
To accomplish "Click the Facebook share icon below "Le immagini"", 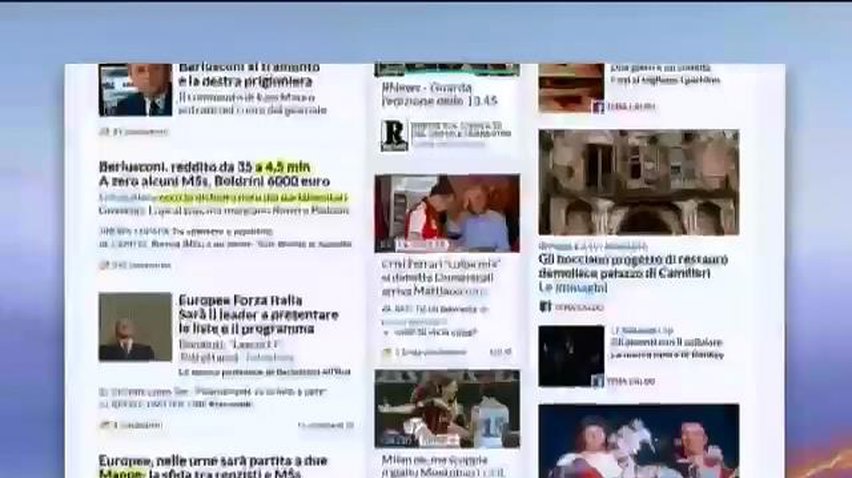I will click(x=545, y=307).
